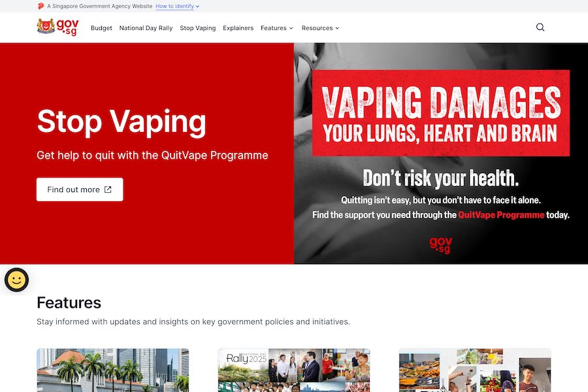Open the Explainers navigation item
The image size is (588, 392).
point(238,28)
